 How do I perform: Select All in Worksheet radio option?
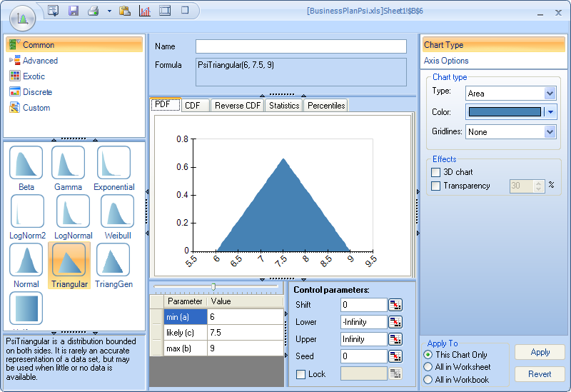point(428,367)
